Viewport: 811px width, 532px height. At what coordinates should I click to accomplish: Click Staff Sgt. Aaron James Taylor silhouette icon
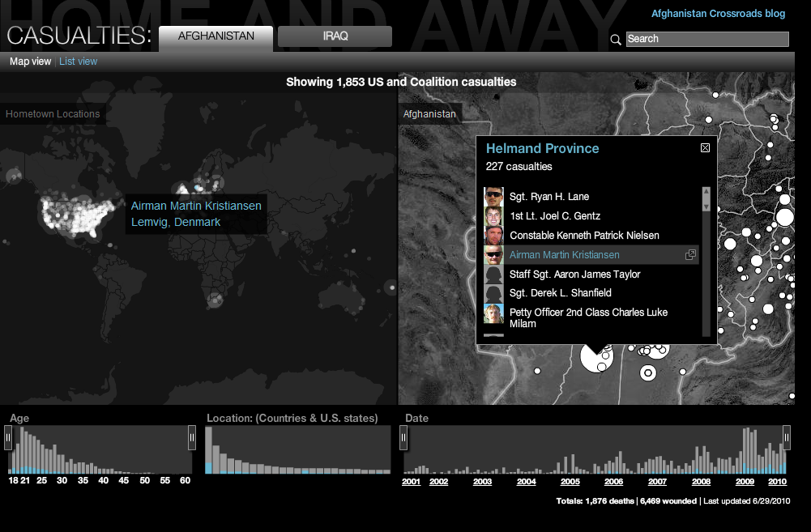[493, 275]
